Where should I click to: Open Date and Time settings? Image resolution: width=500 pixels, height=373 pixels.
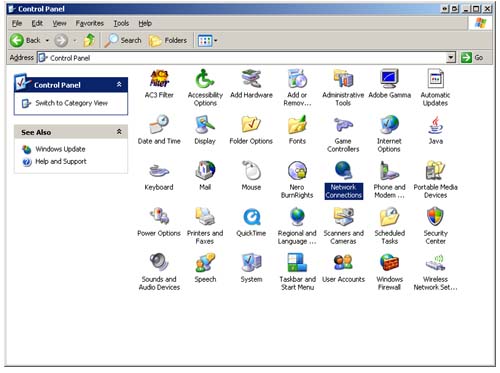pos(159,130)
